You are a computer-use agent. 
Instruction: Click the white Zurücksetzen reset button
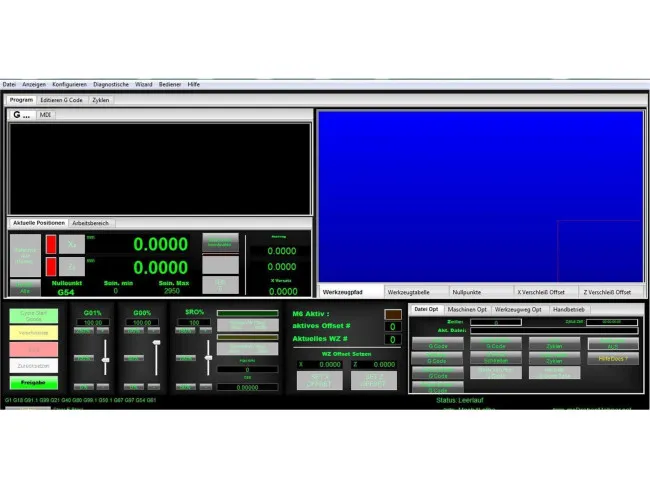34,366
